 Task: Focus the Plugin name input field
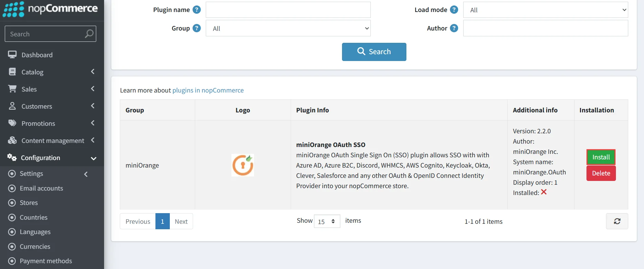[x=288, y=10]
